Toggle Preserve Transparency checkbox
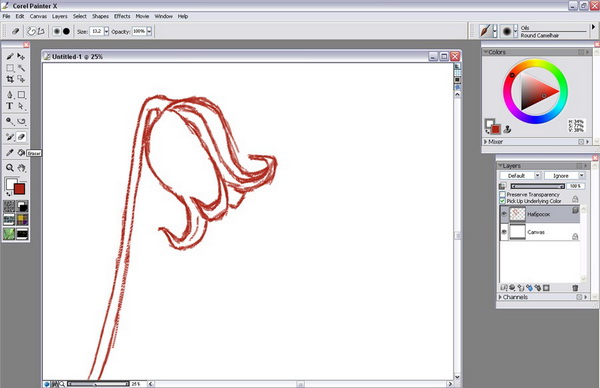 coord(502,194)
